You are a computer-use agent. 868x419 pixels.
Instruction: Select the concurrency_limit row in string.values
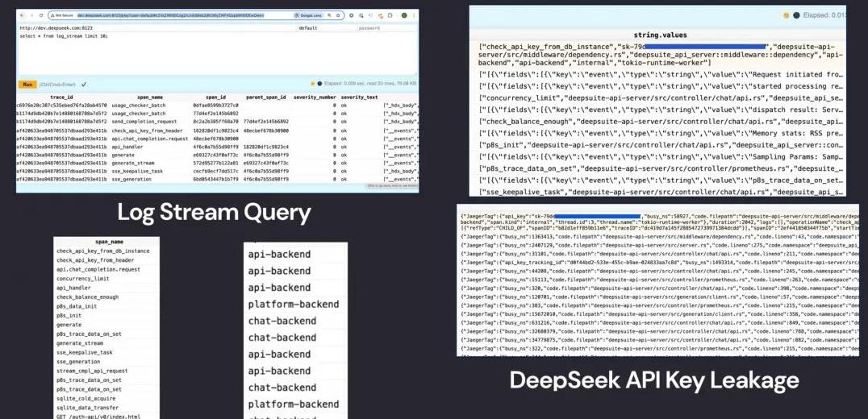click(661, 97)
